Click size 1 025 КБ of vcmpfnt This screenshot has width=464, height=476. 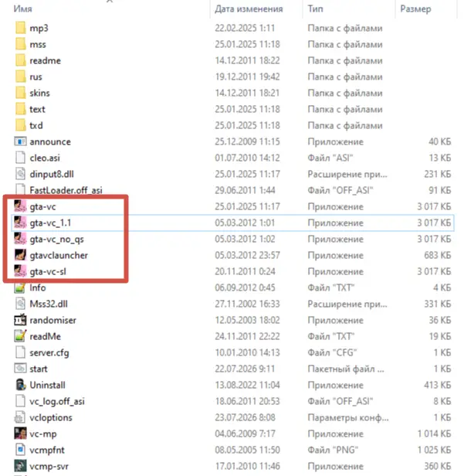(x=434, y=450)
